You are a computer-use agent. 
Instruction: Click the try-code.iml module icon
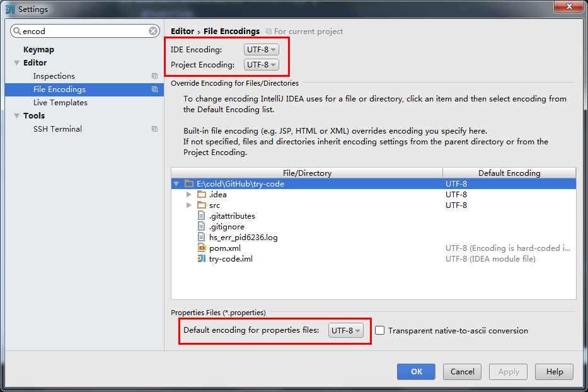point(202,258)
